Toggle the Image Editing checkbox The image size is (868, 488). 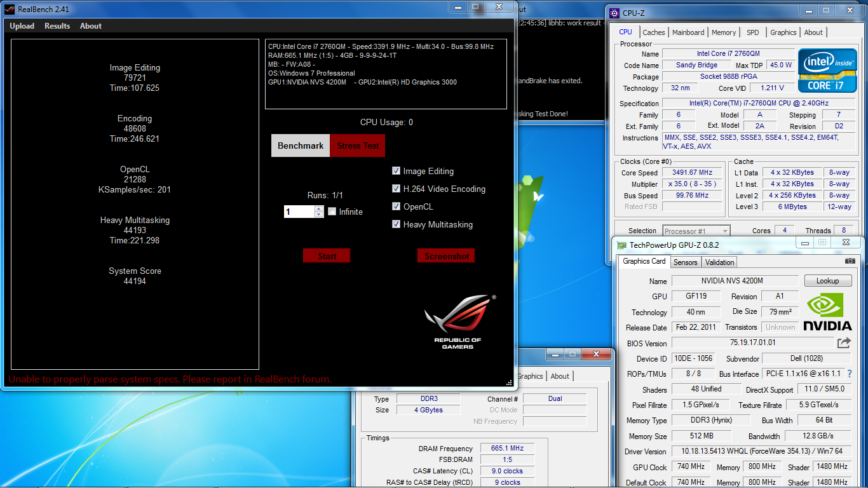click(x=397, y=171)
